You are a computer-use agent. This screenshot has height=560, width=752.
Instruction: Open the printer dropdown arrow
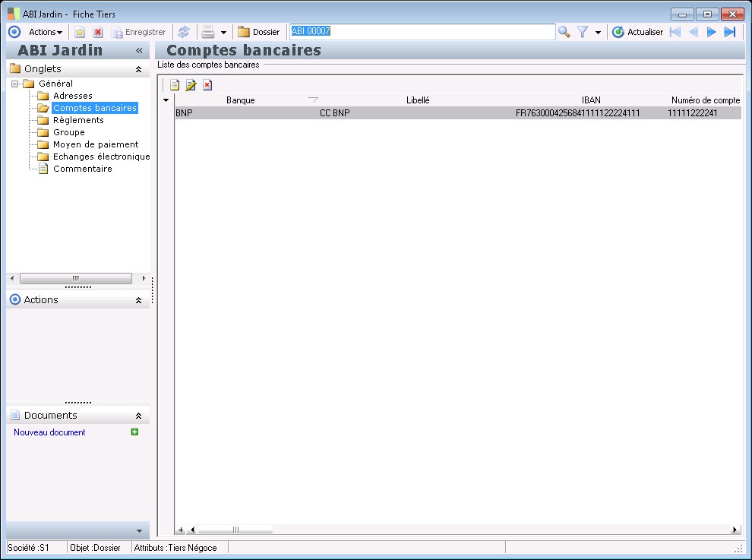click(x=223, y=33)
